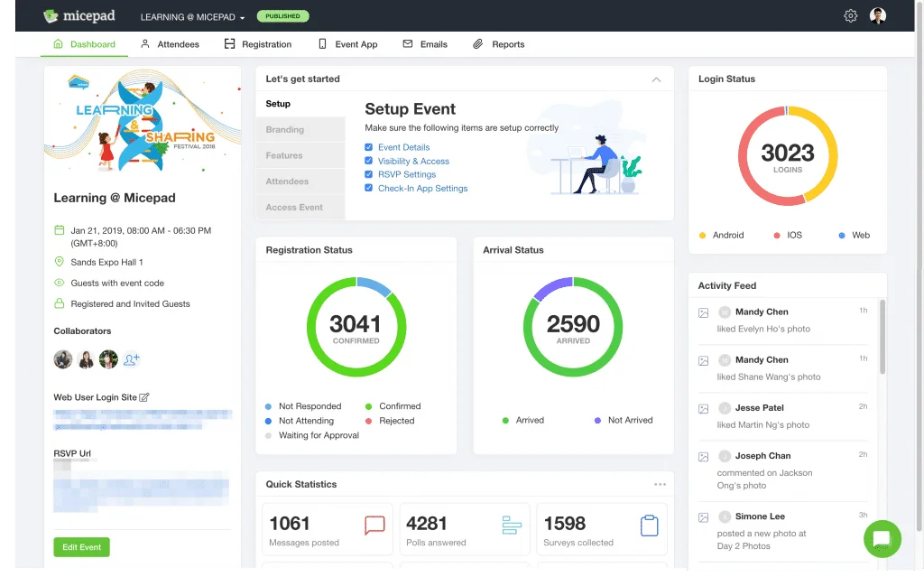Add a collaborator via the add-person icon

132,359
